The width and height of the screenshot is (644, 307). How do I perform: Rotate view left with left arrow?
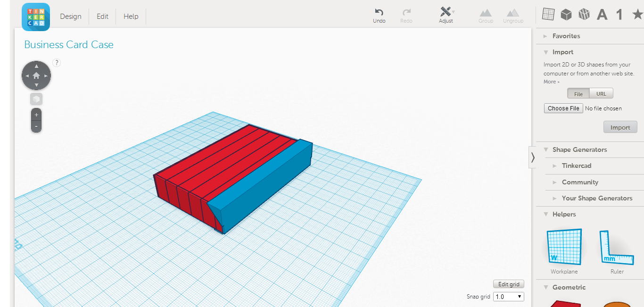point(27,75)
